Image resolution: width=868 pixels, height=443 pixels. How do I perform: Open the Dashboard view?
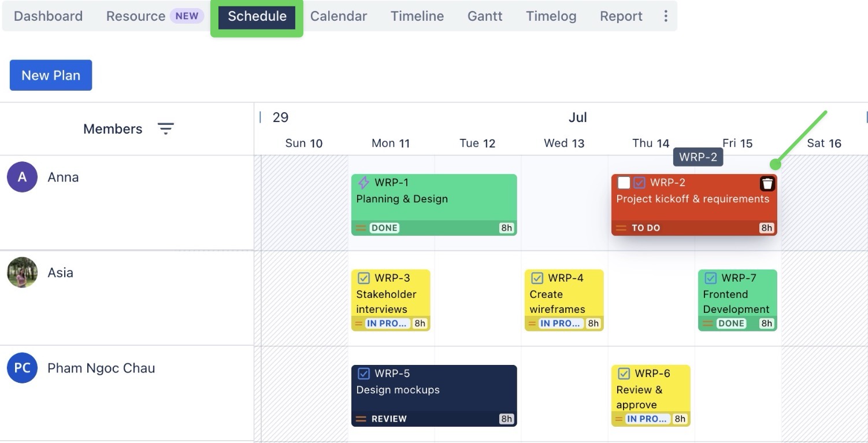[x=48, y=16]
